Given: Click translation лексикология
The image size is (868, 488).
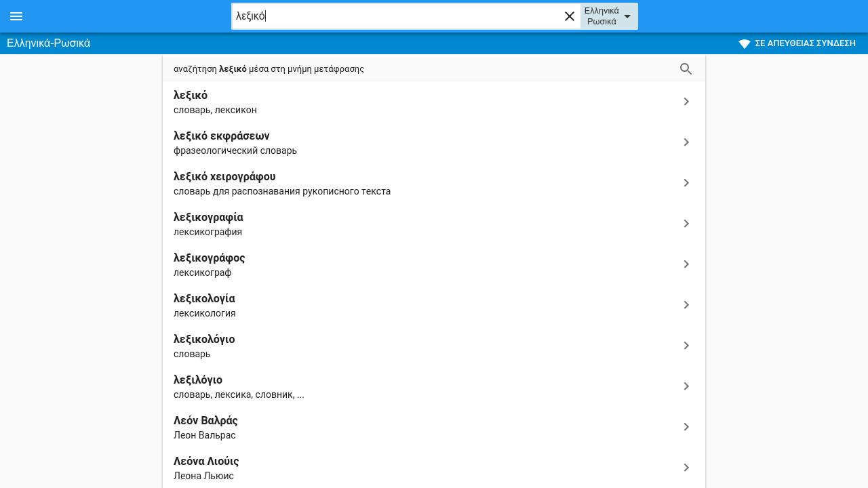Looking at the screenshot, I should click(205, 313).
